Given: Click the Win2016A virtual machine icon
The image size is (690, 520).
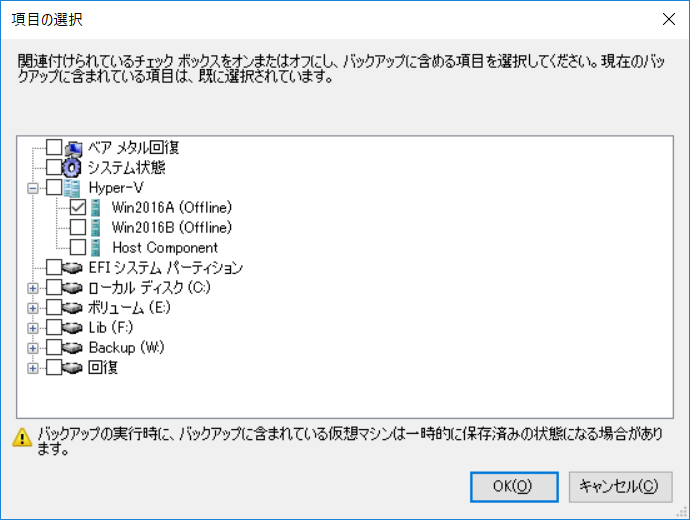Looking at the screenshot, I should point(95,208).
